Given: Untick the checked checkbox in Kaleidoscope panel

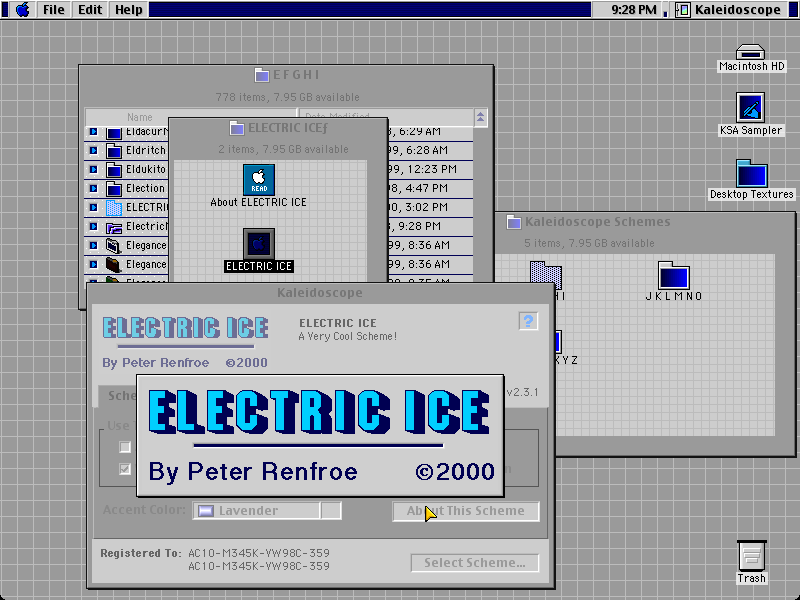Looking at the screenshot, I should pos(125,469).
